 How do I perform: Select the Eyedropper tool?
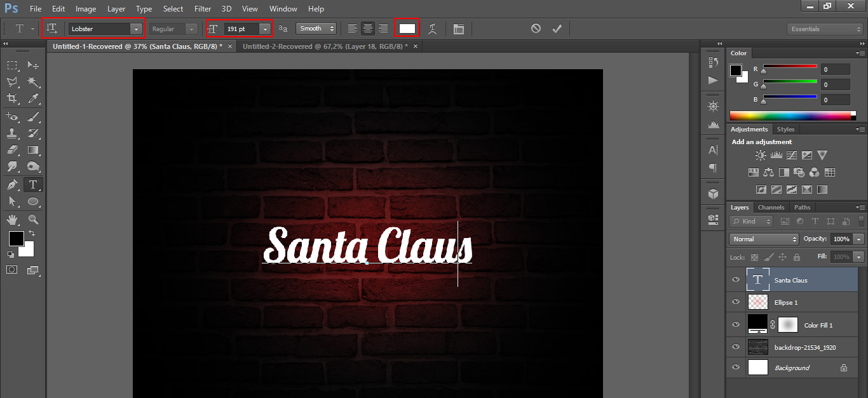(34, 98)
